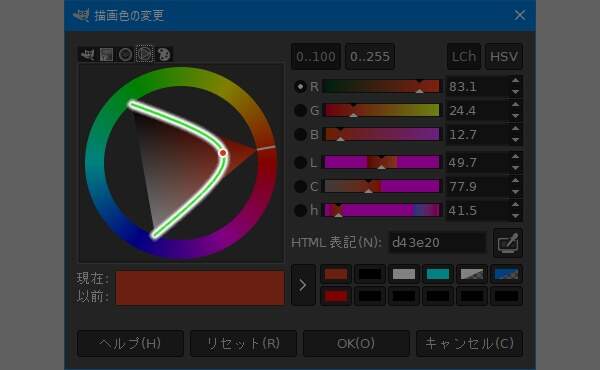Select the G channel radio button
This screenshot has height=370, width=600.
coord(300,111)
